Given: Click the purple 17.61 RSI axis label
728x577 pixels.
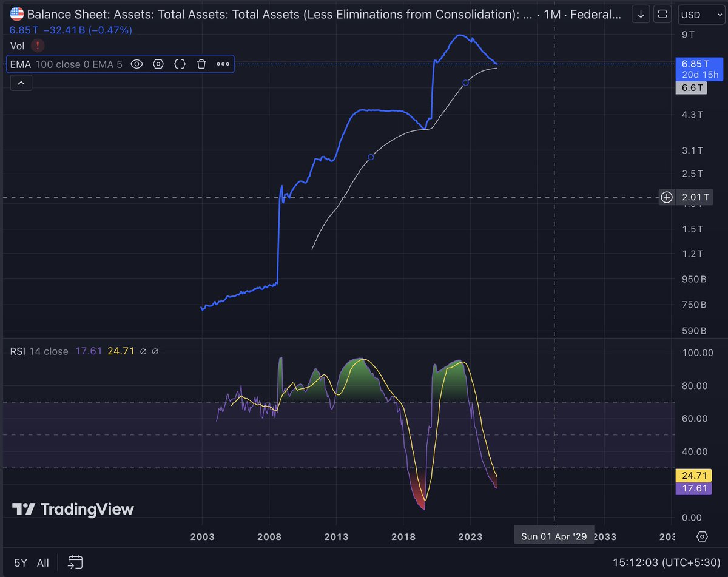Looking at the screenshot, I should click(x=695, y=488).
